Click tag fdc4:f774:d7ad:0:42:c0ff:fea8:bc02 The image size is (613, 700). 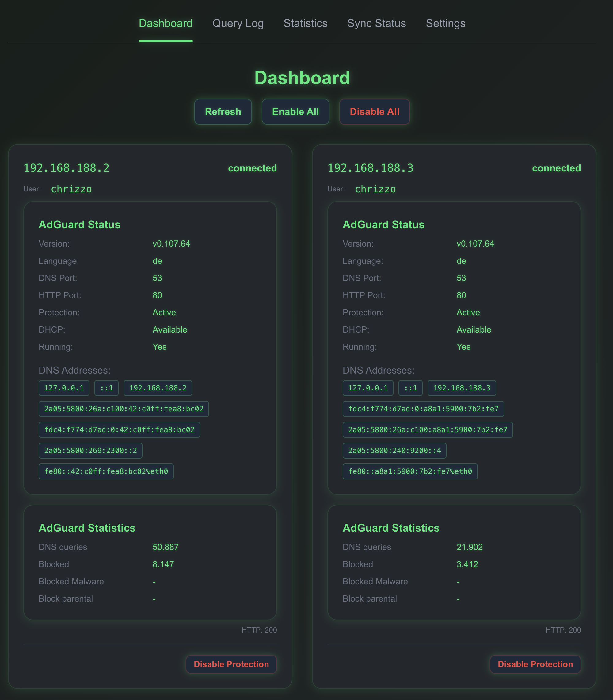click(x=120, y=429)
